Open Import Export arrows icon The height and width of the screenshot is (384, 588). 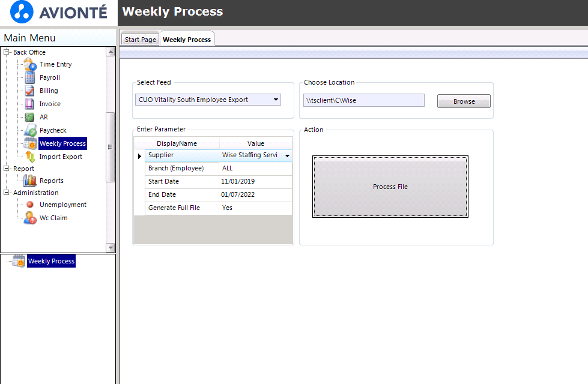(30, 157)
